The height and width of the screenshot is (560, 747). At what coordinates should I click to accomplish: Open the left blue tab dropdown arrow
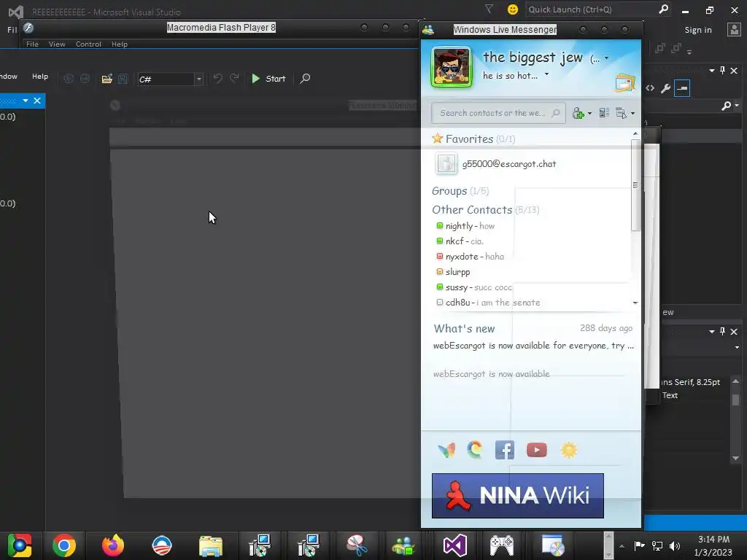(26, 101)
